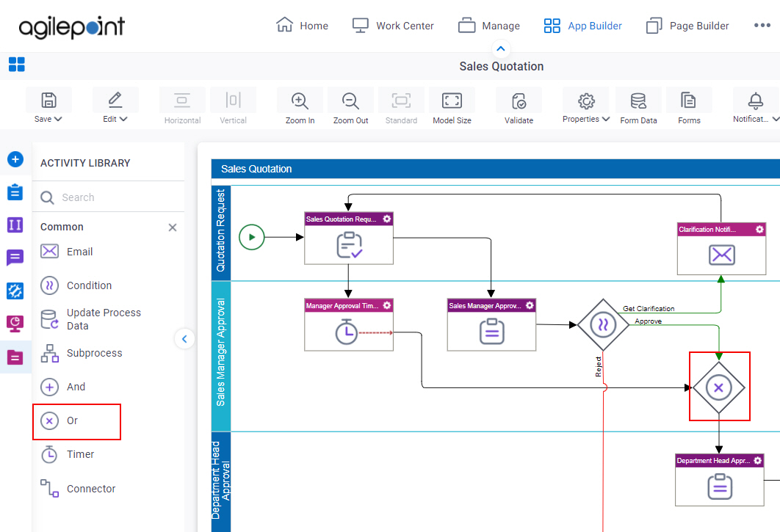Click the Notifications bell icon
Viewport: 780px width, 532px height.
756,101
